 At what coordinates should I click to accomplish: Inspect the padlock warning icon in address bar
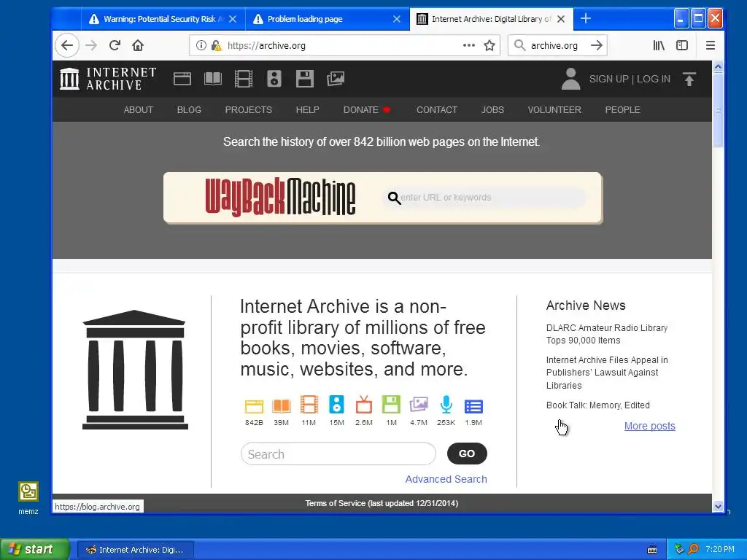coord(216,46)
